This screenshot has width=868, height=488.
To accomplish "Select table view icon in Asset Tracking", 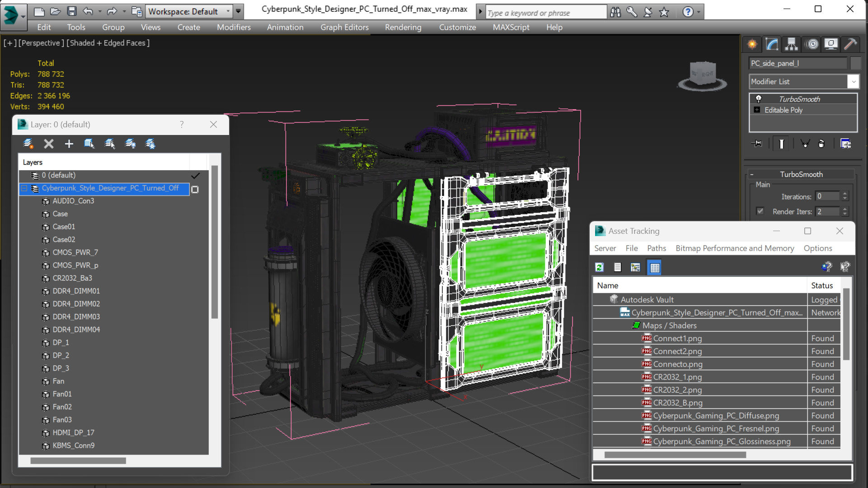I will [x=654, y=267].
